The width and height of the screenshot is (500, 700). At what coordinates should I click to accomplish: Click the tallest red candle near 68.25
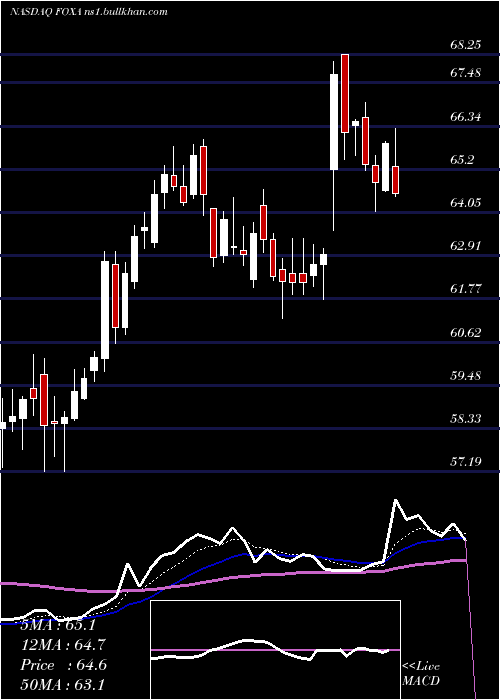345,93
